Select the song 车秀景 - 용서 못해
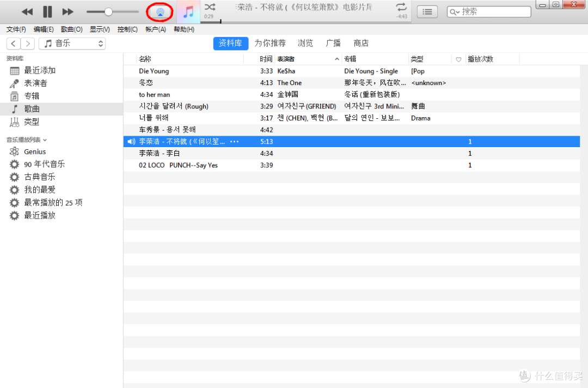Image resolution: width=588 pixels, height=388 pixels. (x=352, y=130)
